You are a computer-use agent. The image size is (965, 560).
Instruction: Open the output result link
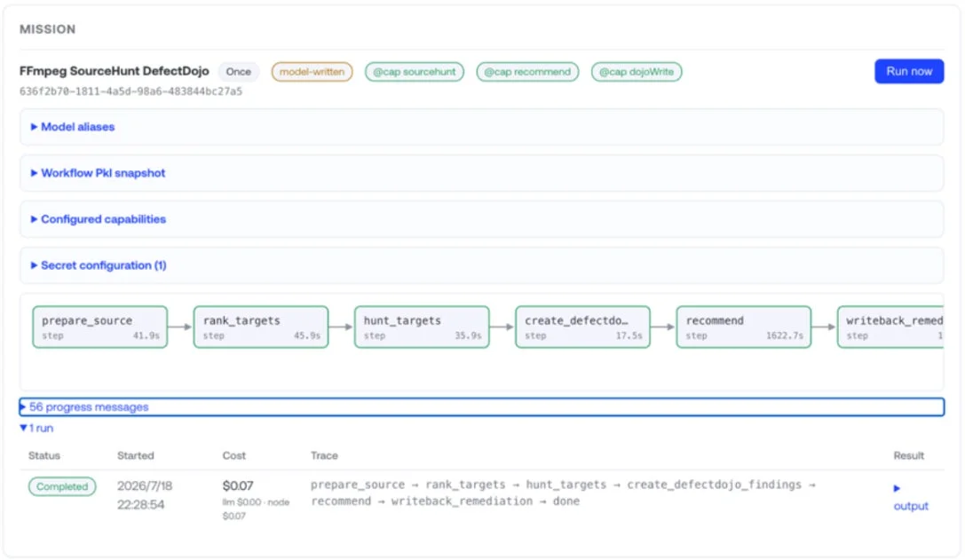tap(910, 505)
